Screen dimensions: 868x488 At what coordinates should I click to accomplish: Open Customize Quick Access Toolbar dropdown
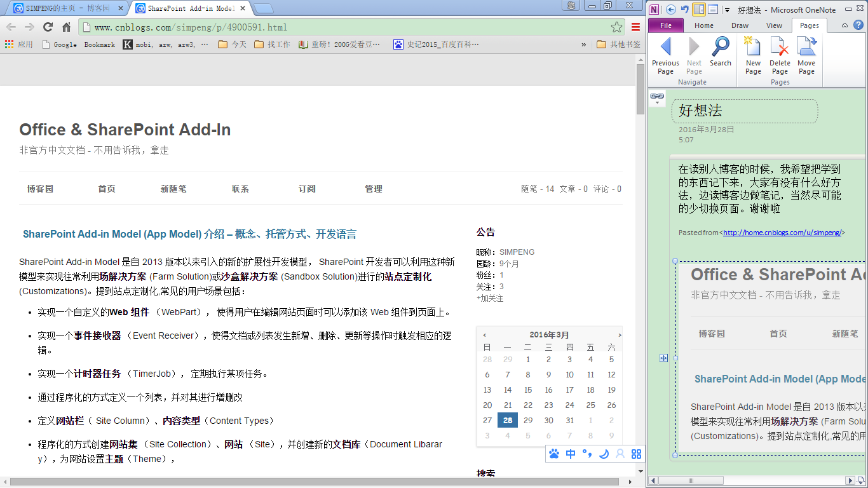point(727,10)
